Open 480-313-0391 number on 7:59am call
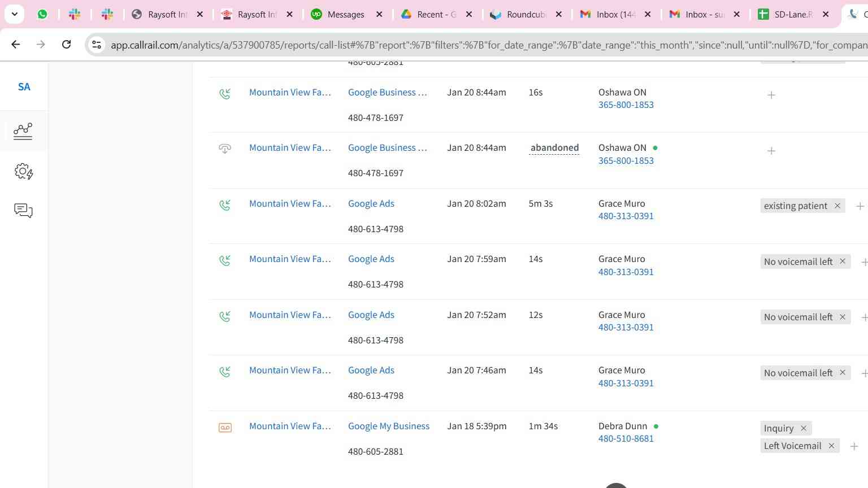Viewport: 868px width, 488px height. pos(626,272)
